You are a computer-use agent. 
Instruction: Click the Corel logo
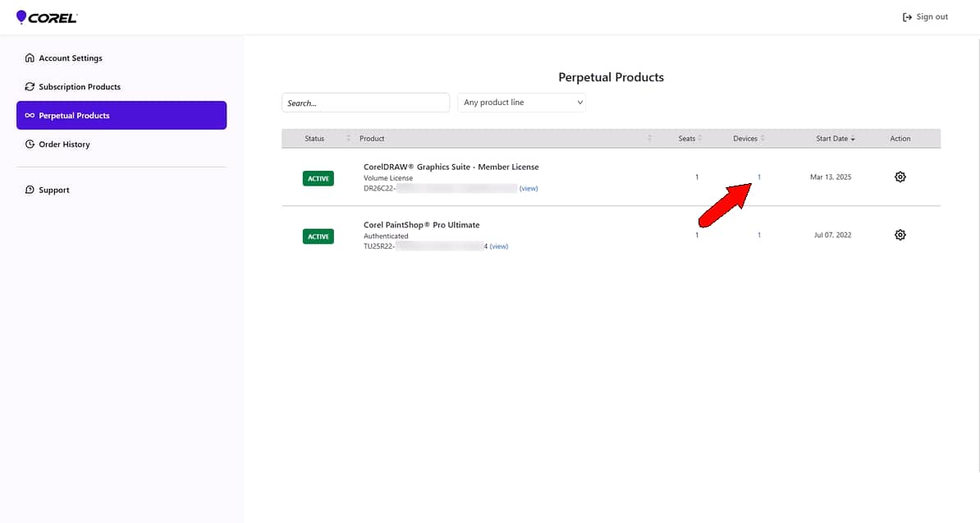[46, 17]
